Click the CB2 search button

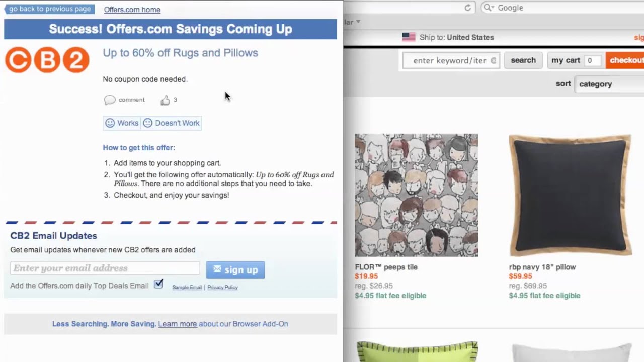pos(523,60)
